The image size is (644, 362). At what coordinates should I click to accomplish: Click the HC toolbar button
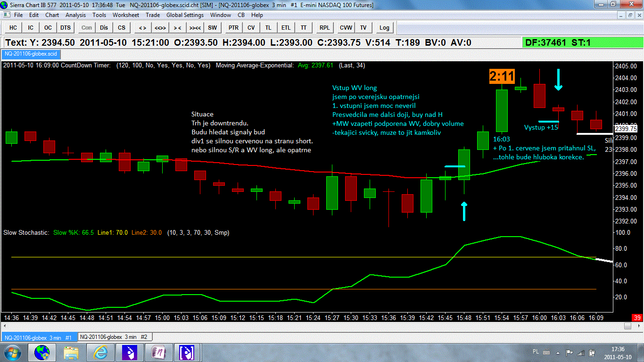pos(13,27)
